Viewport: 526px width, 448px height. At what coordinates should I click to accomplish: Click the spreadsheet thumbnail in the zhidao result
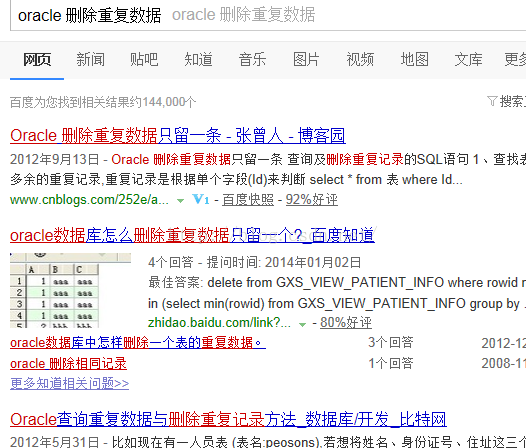(x=70, y=290)
